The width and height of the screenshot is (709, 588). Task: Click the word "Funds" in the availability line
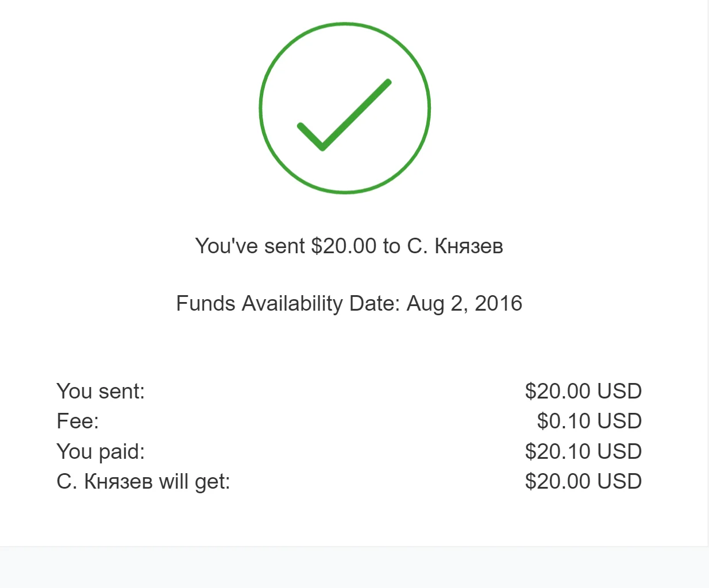click(x=205, y=303)
